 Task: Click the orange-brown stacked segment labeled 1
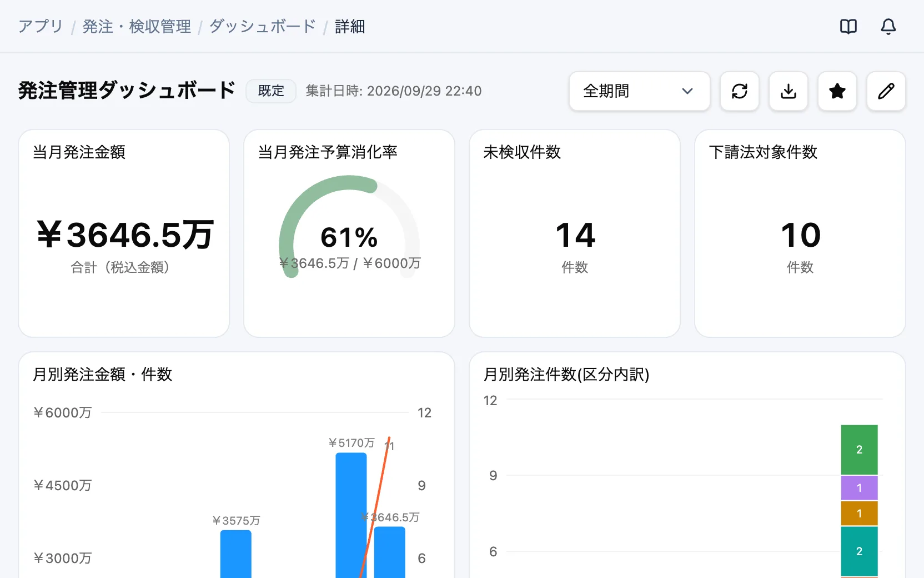click(x=859, y=514)
